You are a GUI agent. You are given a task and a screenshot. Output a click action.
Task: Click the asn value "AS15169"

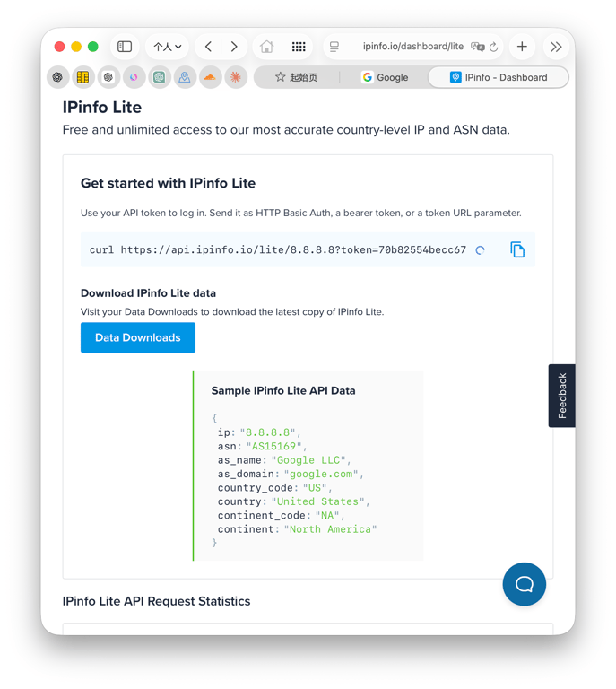coord(273,446)
